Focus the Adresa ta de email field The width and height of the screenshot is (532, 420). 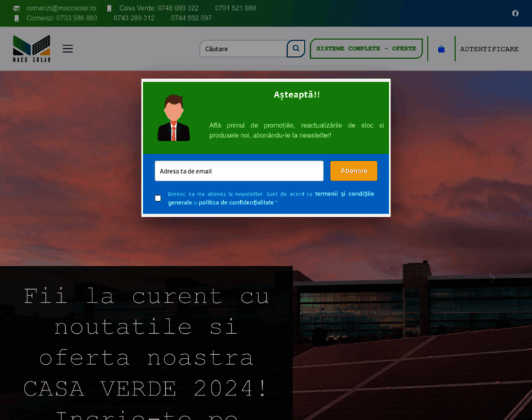(x=239, y=171)
